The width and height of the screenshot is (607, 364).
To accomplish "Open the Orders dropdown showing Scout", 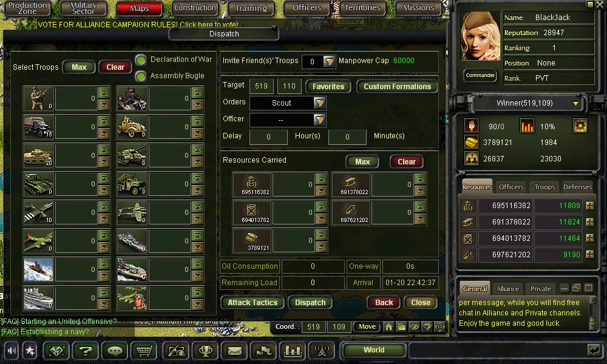I will pos(319,103).
